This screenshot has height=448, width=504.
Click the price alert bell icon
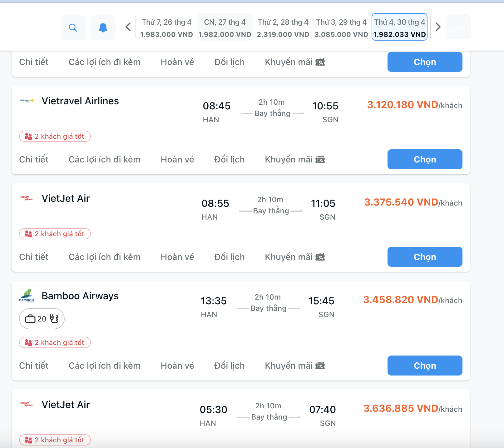103,28
